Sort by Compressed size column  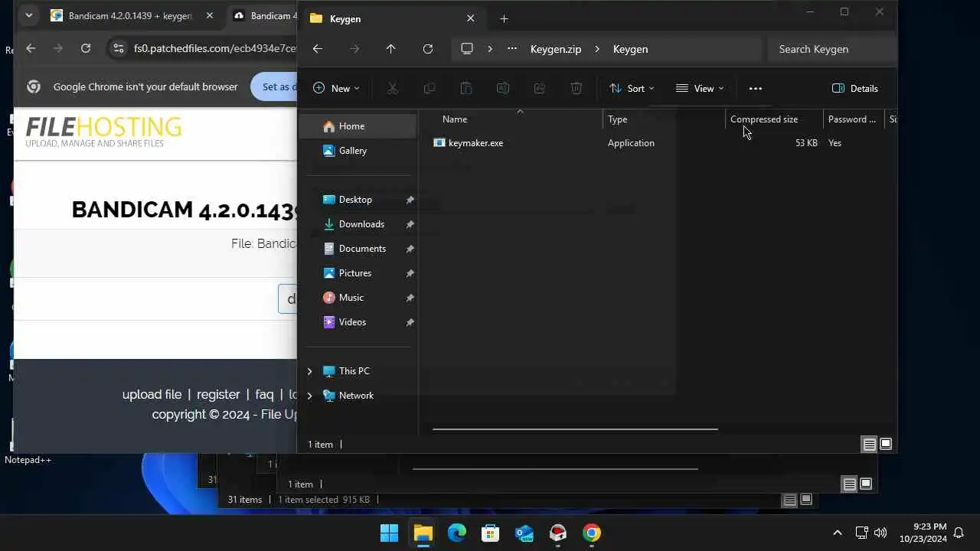pos(764,119)
